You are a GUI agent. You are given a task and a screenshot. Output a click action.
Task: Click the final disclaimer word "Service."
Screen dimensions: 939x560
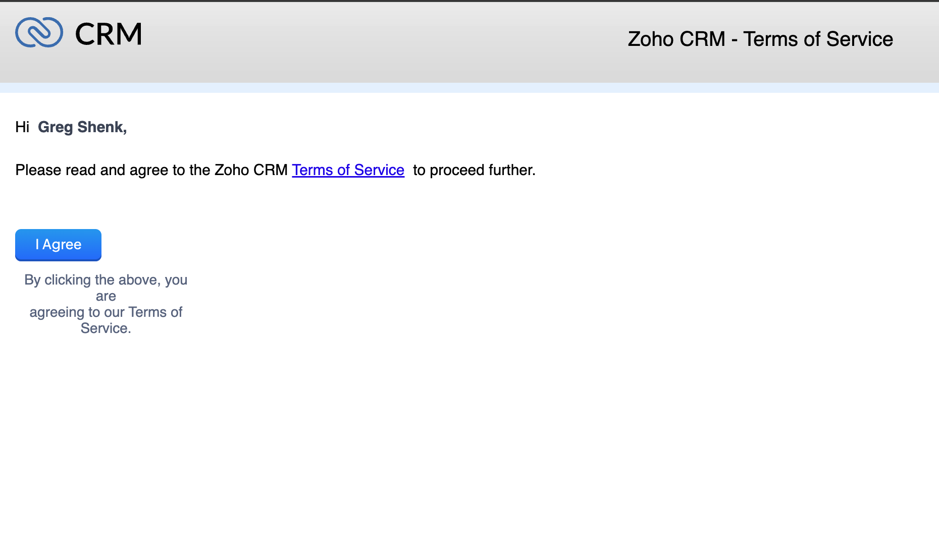point(106,328)
